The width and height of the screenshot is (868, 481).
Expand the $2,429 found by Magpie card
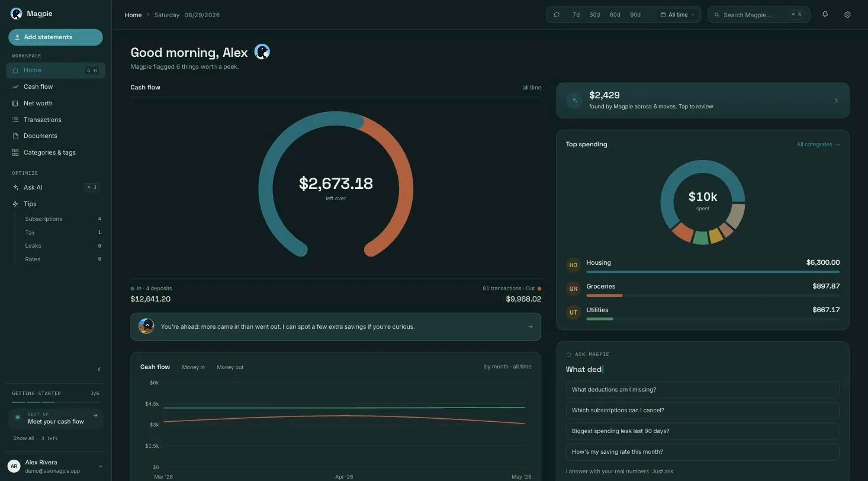702,100
